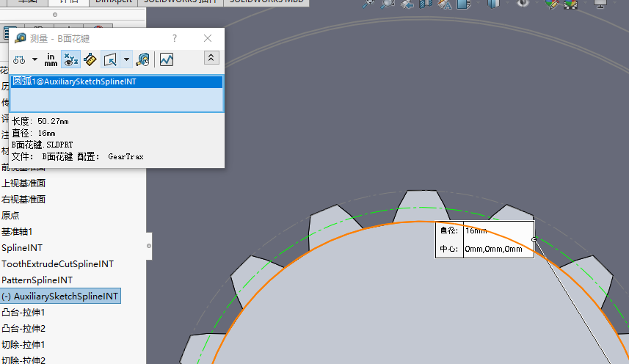Click the 长度: 50.27mm readout
The width and height of the screenshot is (629, 364).
pos(40,121)
